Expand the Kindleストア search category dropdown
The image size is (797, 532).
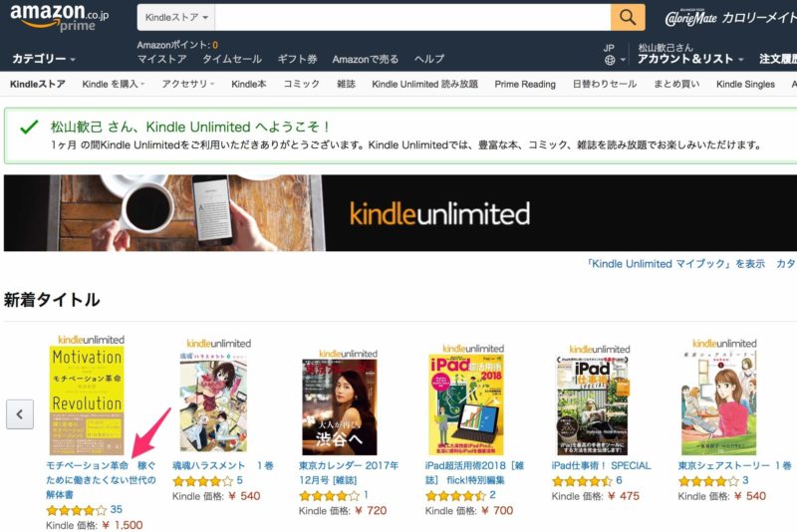point(176,17)
